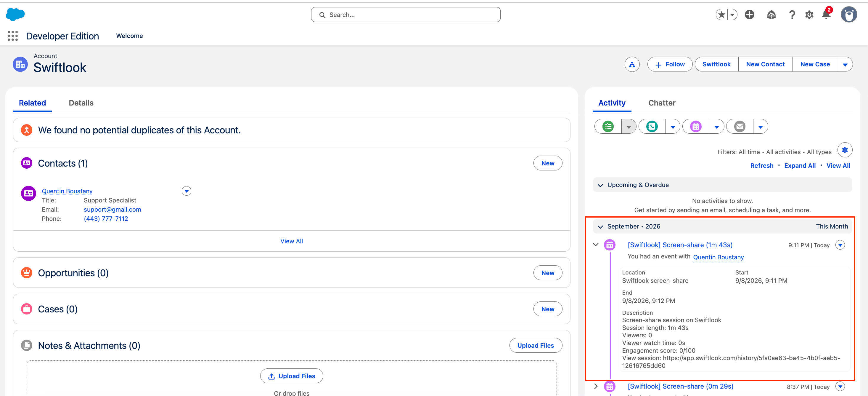Click Log a Call icon
The image size is (868, 396).
652,127
